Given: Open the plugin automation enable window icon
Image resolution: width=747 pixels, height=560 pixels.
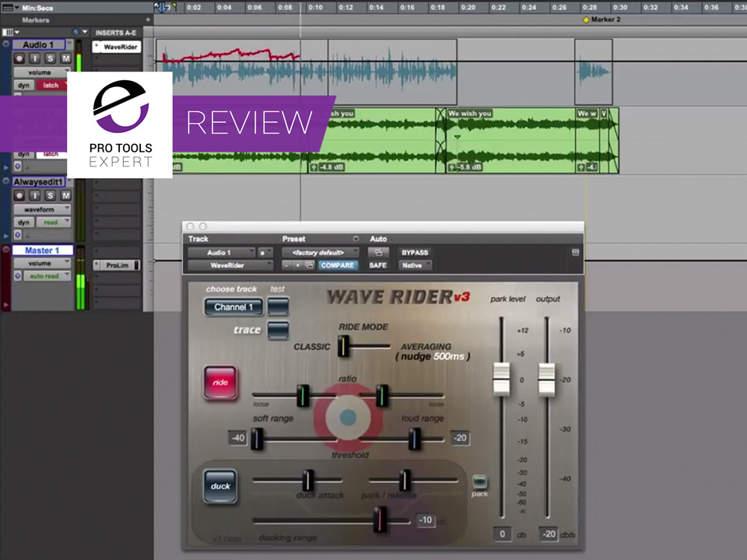Looking at the screenshot, I should [378, 252].
